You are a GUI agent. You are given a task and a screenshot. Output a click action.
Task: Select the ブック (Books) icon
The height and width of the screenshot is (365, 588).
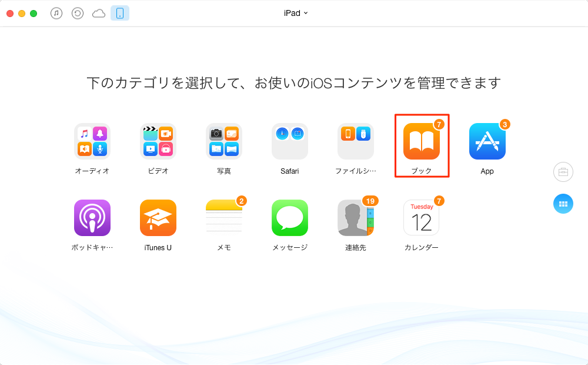[x=422, y=141]
